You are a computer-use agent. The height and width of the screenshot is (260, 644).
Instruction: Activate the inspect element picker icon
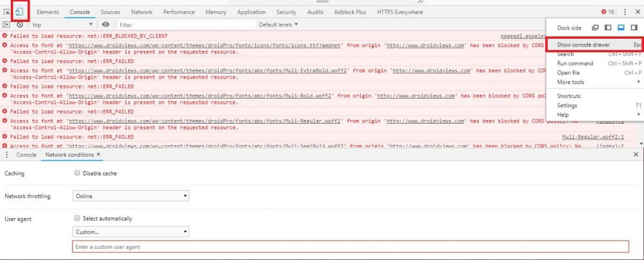point(6,13)
